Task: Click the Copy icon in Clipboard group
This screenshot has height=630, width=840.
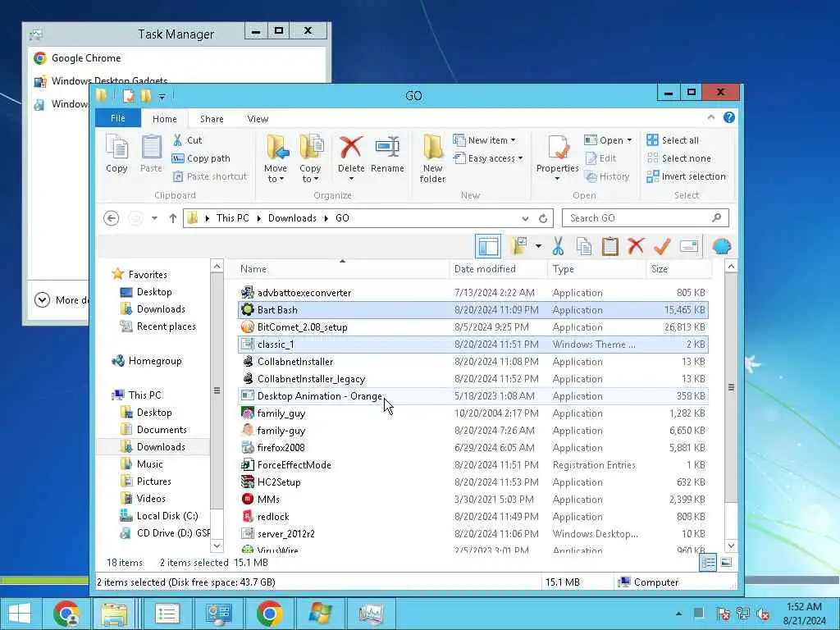Action: click(x=116, y=153)
